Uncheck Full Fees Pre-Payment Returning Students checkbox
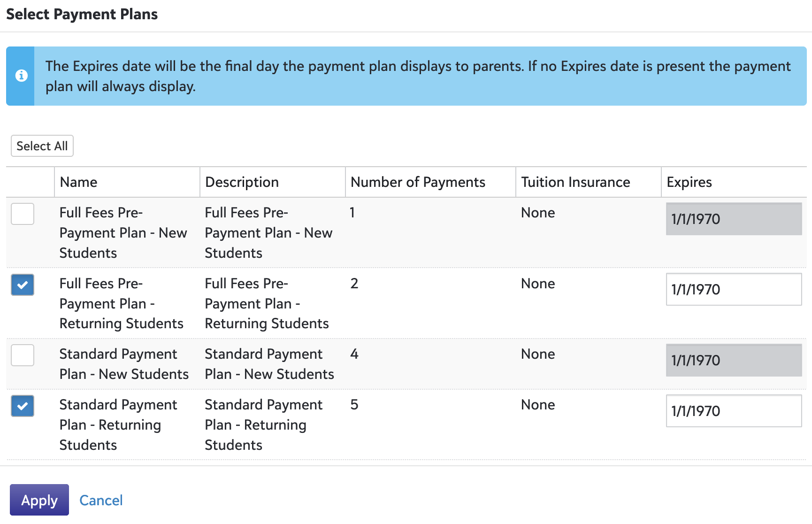 23,285
